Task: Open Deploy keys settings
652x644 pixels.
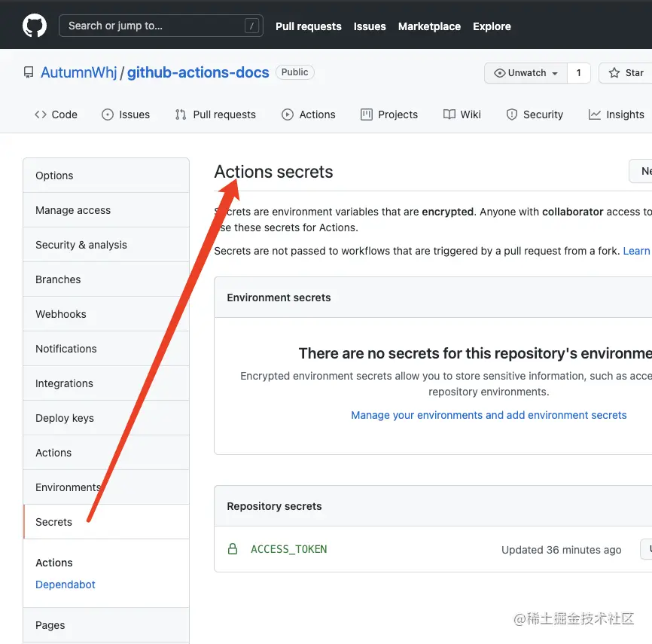Action: pyautogui.click(x=106, y=418)
